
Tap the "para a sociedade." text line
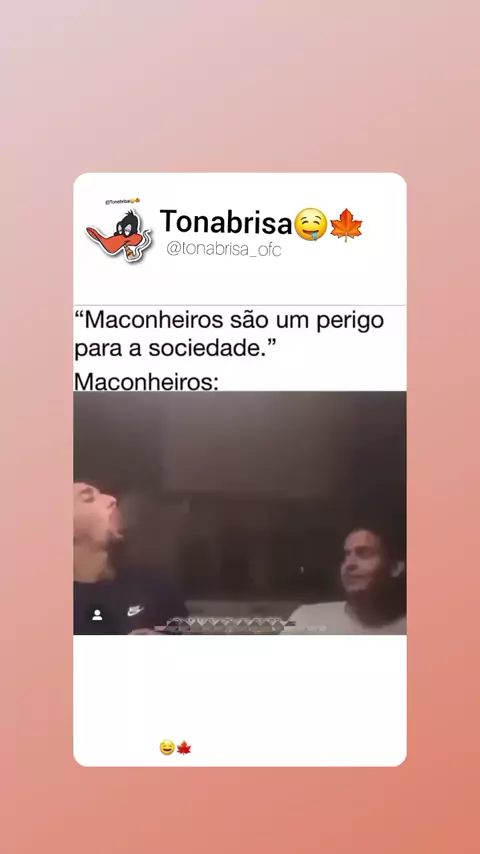175,349
